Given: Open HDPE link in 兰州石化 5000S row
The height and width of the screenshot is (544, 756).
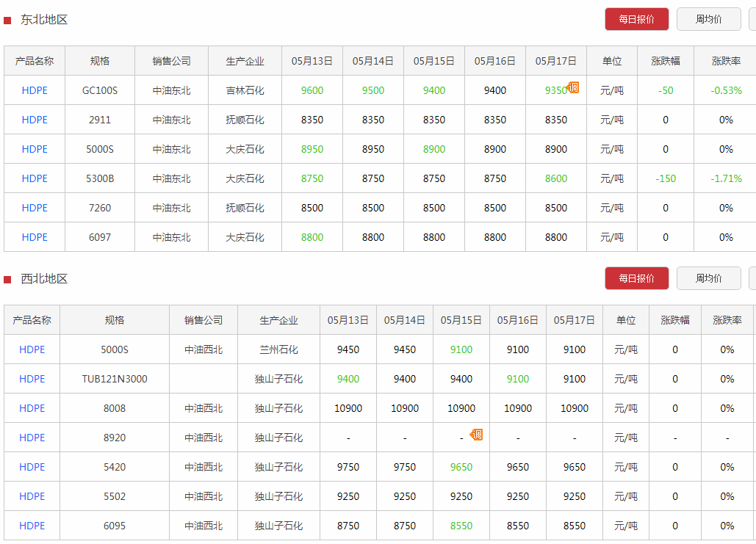Looking at the screenshot, I should pyautogui.click(x=32, y=349).
